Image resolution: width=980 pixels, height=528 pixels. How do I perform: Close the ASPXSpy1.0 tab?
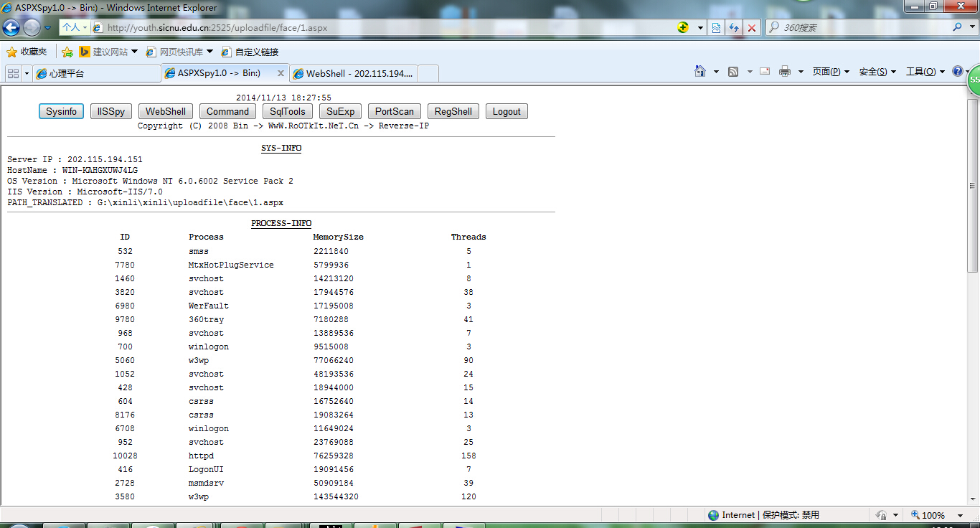click(x=281, y=73)
